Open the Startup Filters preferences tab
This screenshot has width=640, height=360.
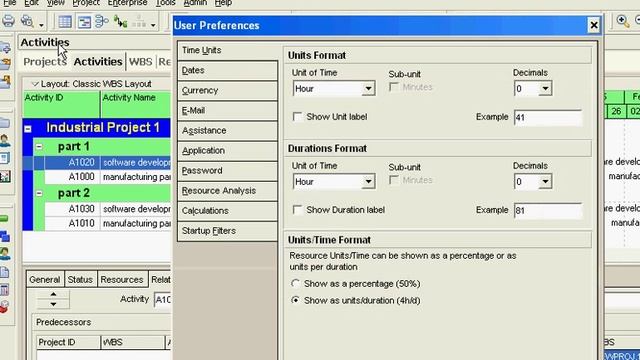[227, 231]
